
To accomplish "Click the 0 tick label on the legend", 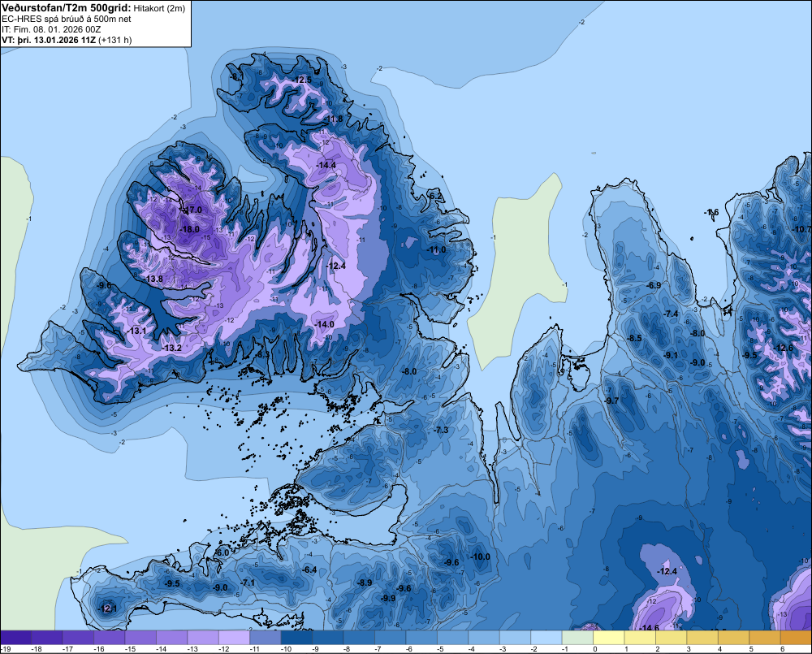I will [x=595, y=649].
